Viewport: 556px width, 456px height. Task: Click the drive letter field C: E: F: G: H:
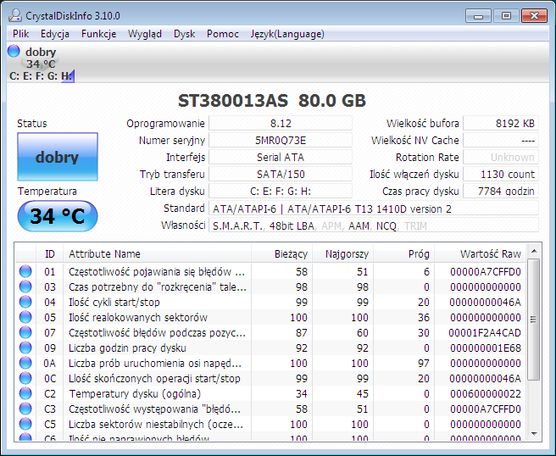point(280,191)
